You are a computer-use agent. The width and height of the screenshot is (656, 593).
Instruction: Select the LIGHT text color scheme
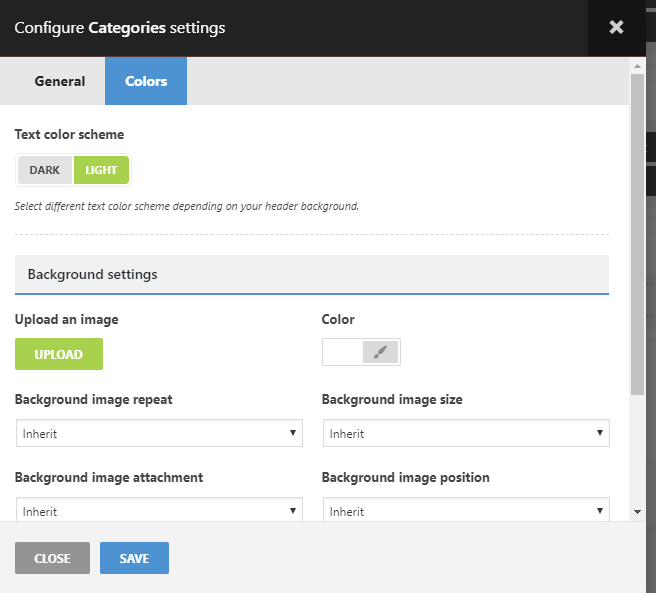tap(101, 170)
